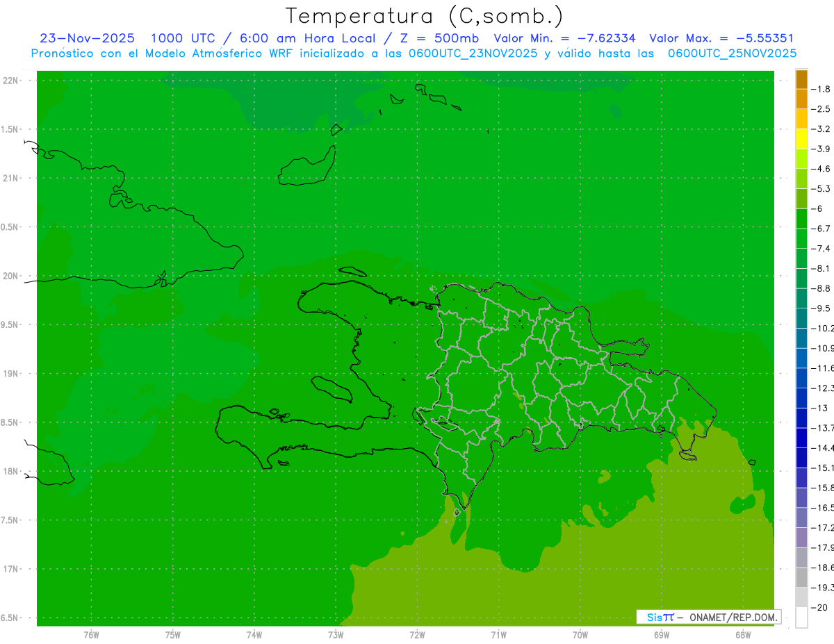Image resolution: width=834 pixels, height=644 pixels.
Task: Click the "18N" latitude axis label
Action: [x=10, y=472]
